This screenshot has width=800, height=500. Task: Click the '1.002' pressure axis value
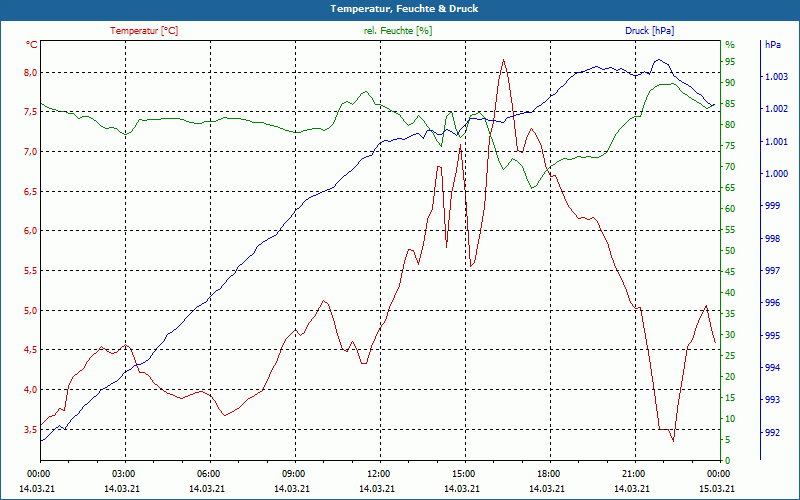pos(777,109)
